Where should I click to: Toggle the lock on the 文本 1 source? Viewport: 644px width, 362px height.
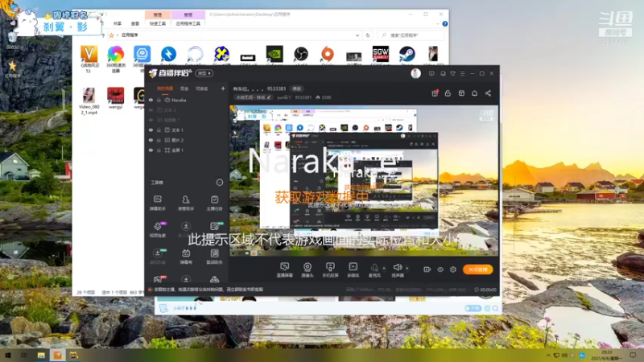pos(159,130)
